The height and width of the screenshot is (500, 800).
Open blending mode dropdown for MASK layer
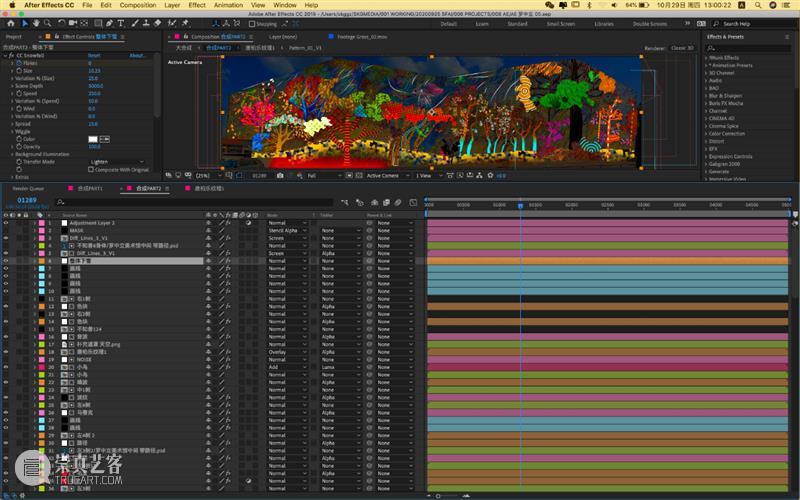[x=288, y=231]
